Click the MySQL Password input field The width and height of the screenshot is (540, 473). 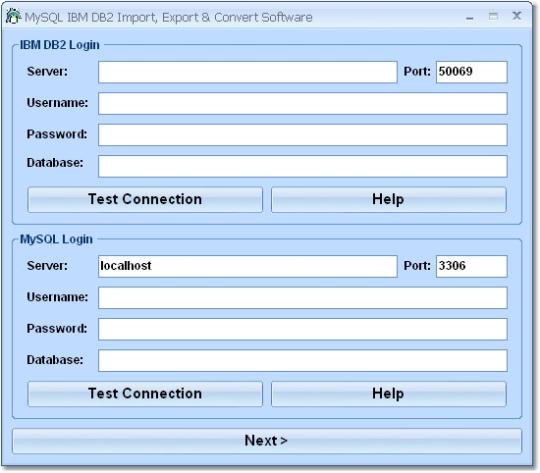click(x=303, y=329)
